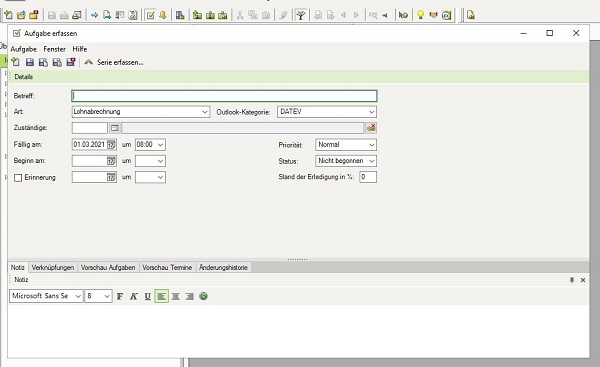This screenshot has width=600, height=367.
Task: Open the Outlook-Kategorie dropdown showing DATEV
Action: [x=372, y=112]
